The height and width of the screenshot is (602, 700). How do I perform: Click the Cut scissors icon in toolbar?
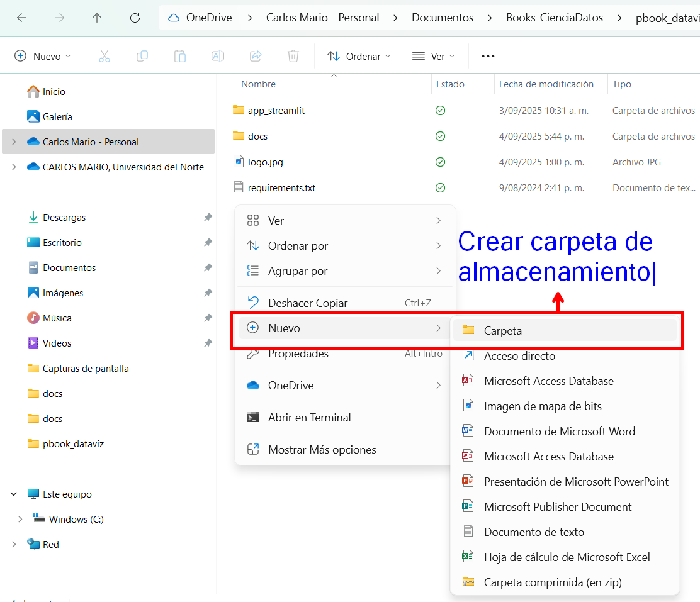point(104,56)
